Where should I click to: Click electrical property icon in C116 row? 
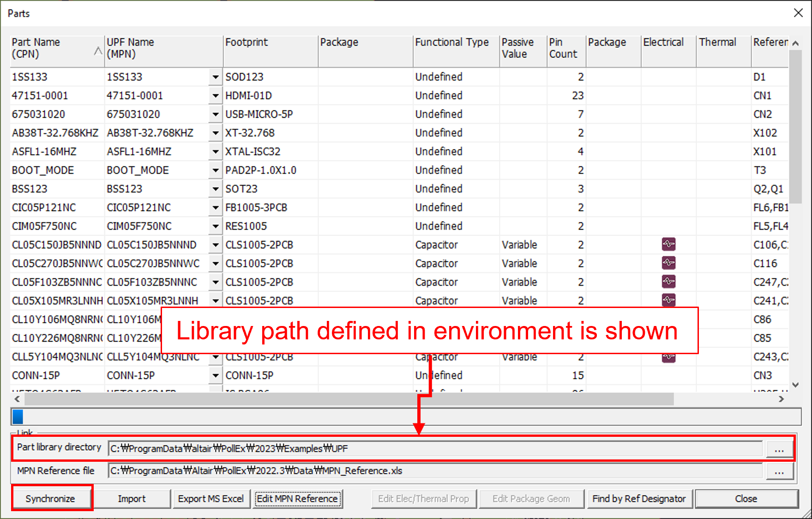pyautogui.click(x=668, y=263)
